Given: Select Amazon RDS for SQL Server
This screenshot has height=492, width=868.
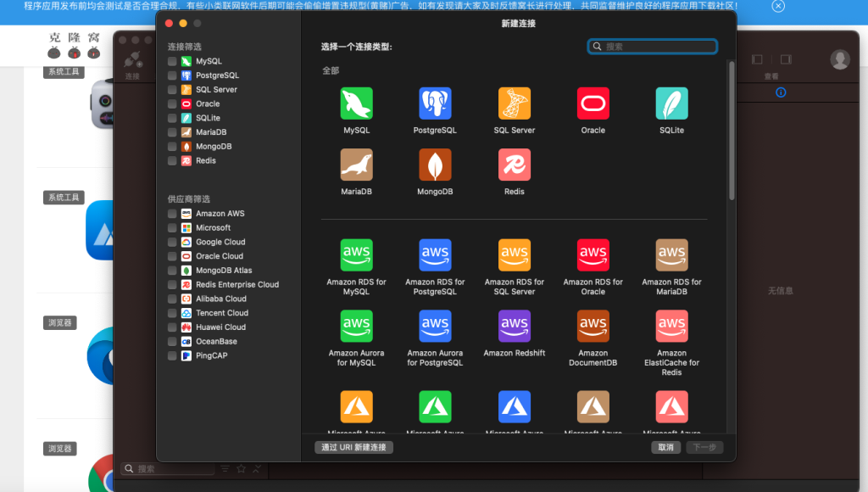Looking at the screenshot, I should tap(515, 254).
